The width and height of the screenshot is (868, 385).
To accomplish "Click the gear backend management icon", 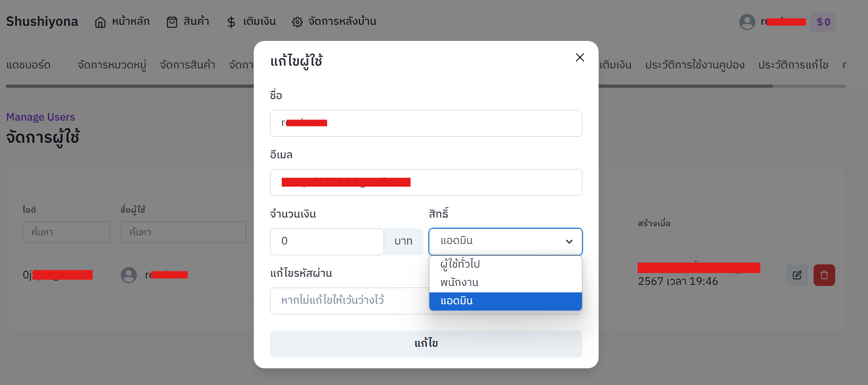I will point(297,22).
